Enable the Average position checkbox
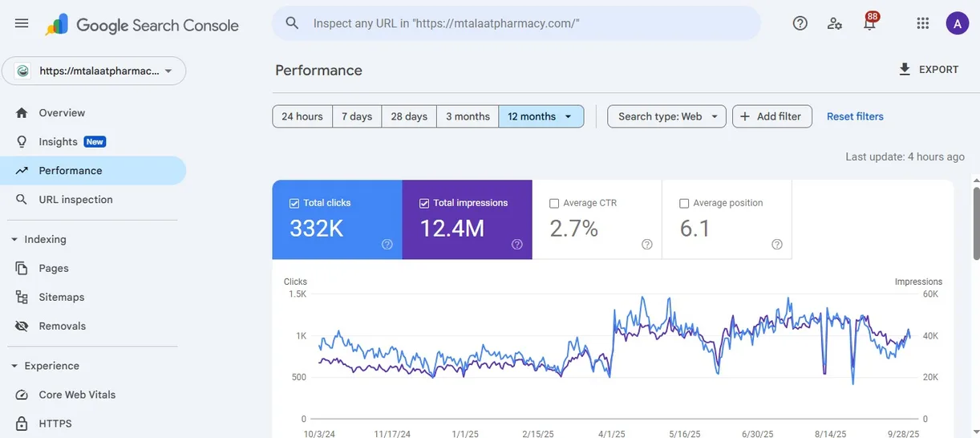The height and width of the screenshot is (438, 980). [684, 204]
